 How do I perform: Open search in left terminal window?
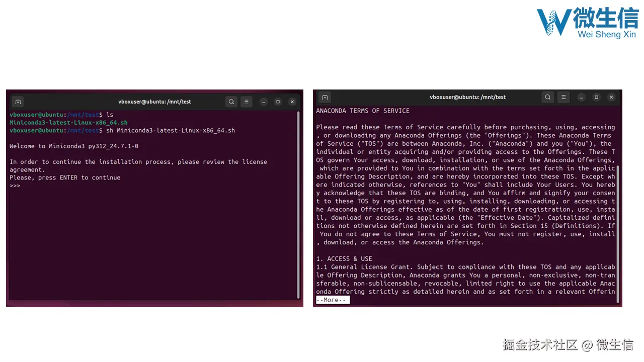point(231,102)
